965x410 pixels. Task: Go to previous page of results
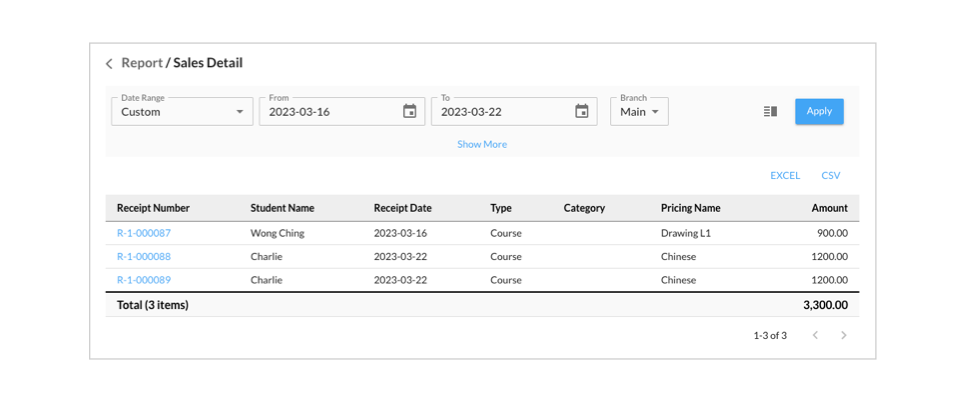coord(815,336)
